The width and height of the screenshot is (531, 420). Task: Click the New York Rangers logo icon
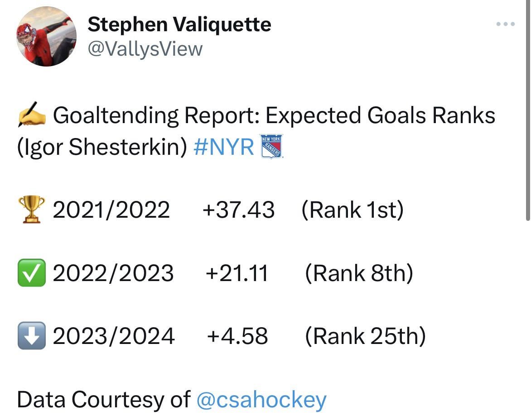tap(272, 146)
